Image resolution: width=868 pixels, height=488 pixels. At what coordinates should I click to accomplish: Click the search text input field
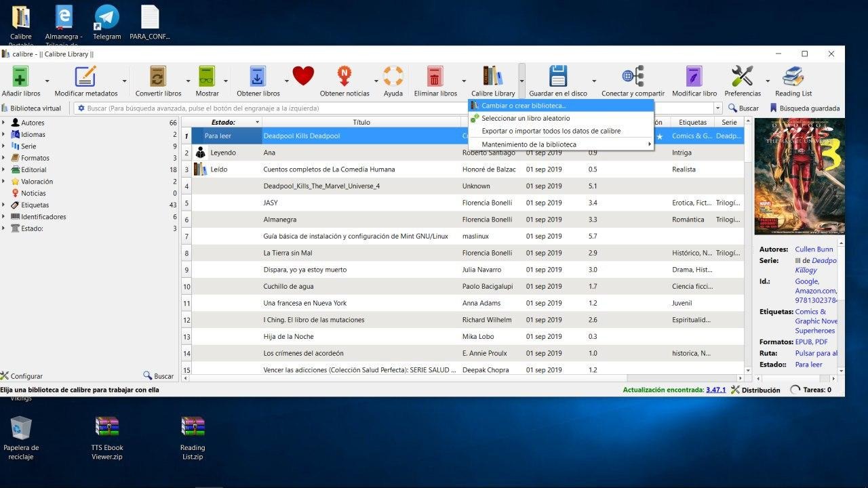[x=271, y=108]
